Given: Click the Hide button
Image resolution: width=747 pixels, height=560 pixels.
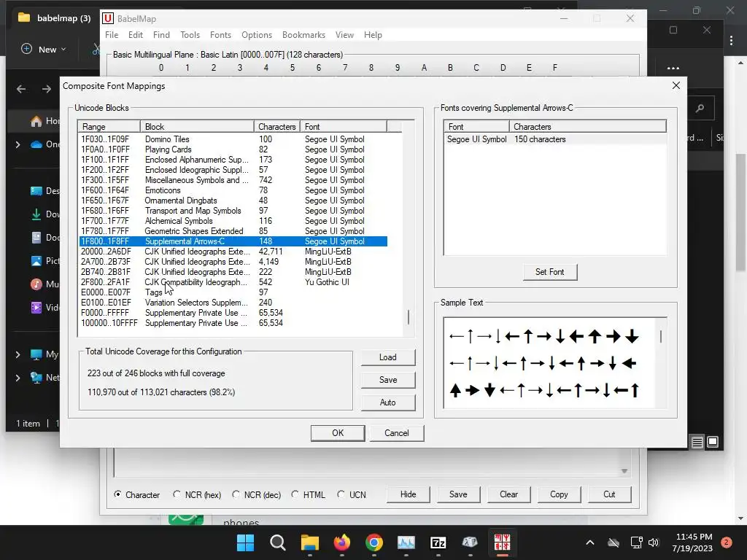Looking at the screenshot, I should click(409, 494).
